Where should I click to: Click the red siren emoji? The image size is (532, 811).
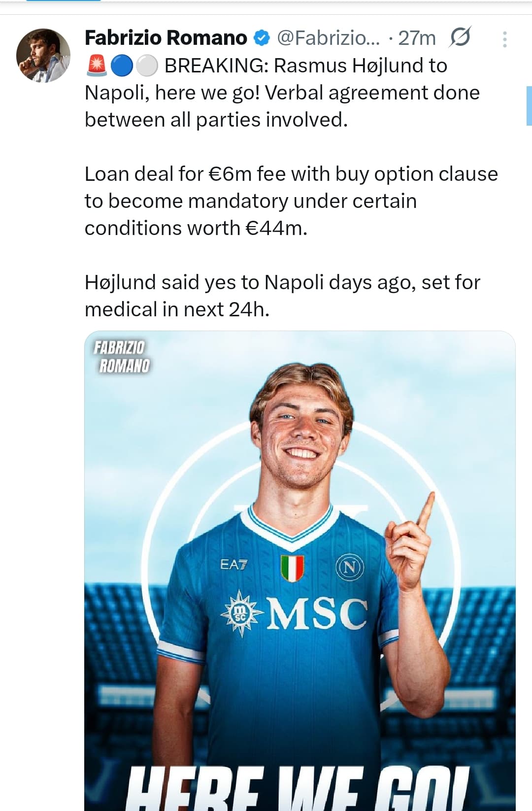(x=96, y=66)
